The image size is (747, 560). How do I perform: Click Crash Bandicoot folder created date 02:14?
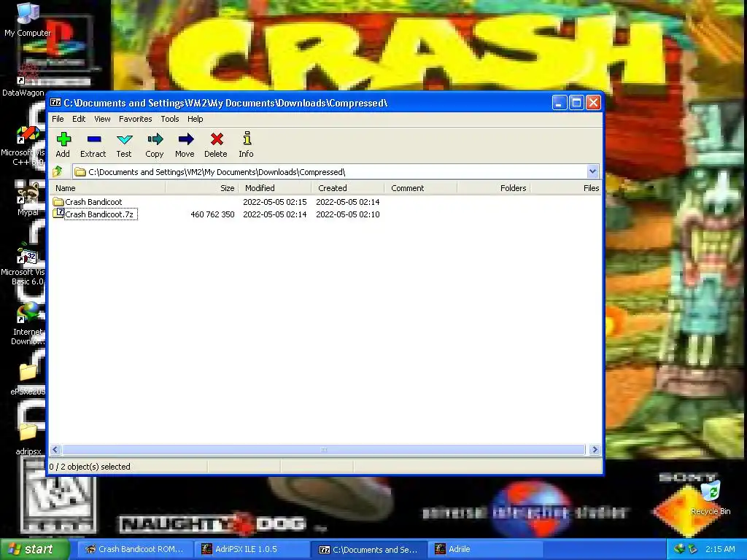[x=348, y=202]
